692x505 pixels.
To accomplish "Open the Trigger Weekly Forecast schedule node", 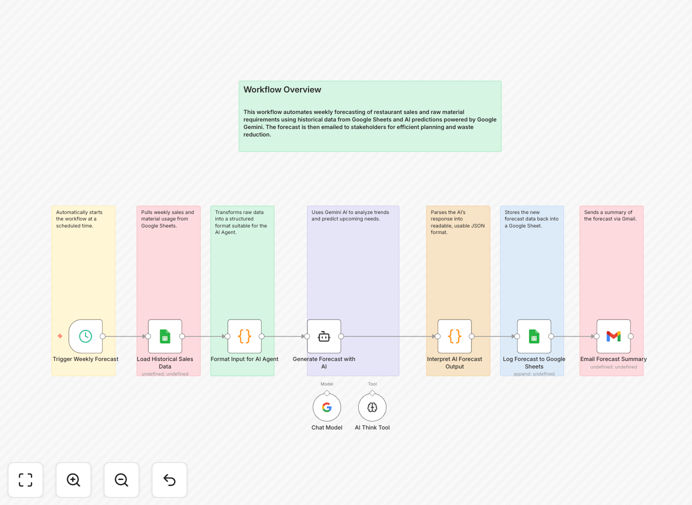I will pyautogui.click(x=86, y=336).
